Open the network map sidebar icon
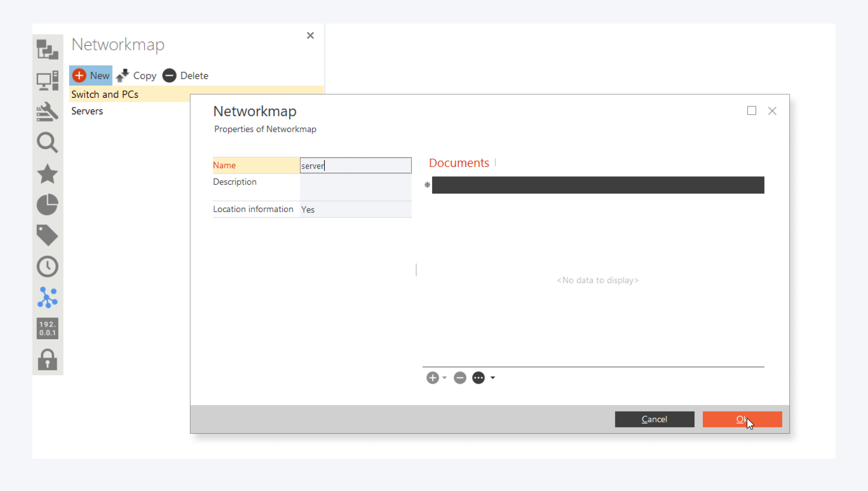This screenshot has height=491, width=868. [47, 297]
